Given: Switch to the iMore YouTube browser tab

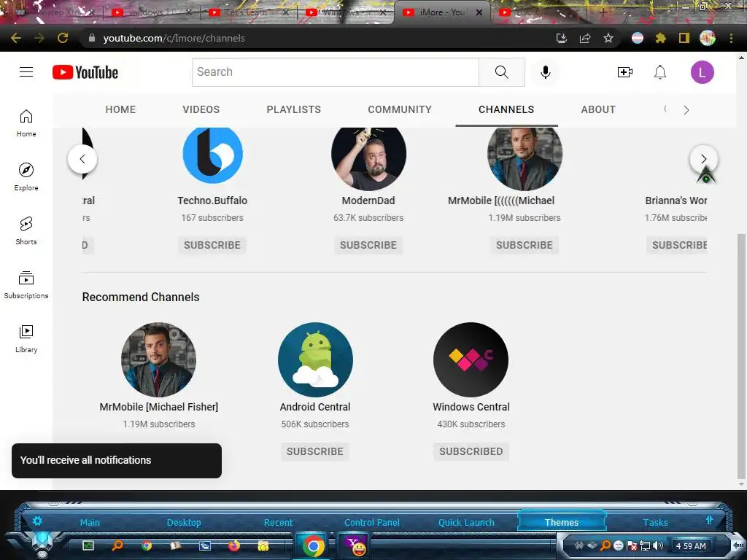Looking at the screenshot, I should pyautogui.click(x=442, y=12).
